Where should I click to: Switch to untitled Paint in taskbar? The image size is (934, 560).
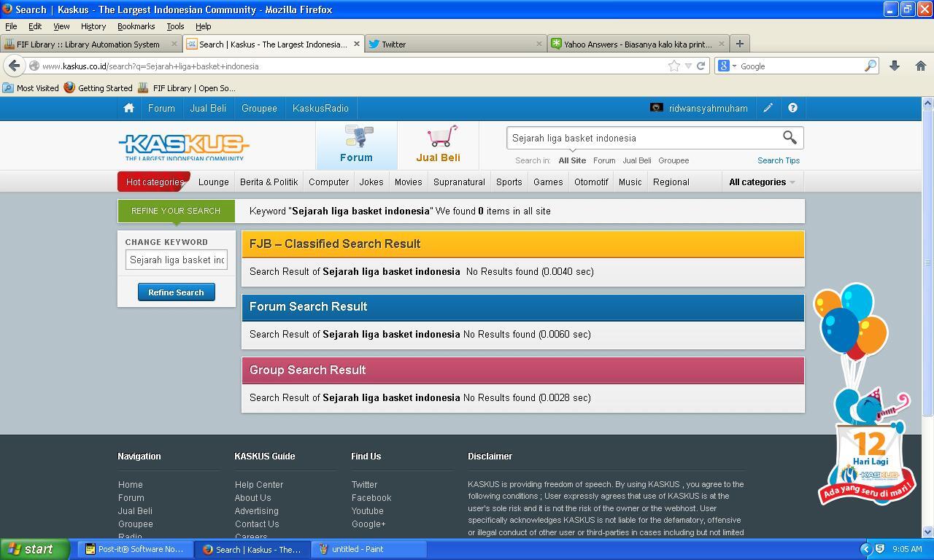(367, 549)
